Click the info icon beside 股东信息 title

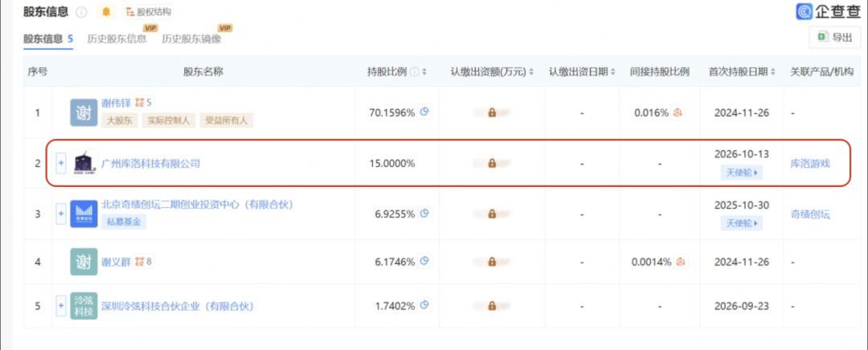pyautogui.click(x=81, y=12)
